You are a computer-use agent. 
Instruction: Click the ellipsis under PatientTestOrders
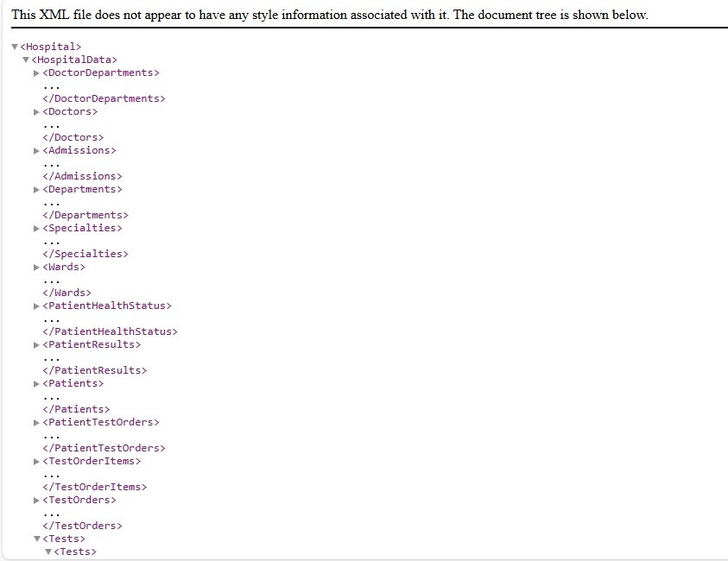pos(51,437)
